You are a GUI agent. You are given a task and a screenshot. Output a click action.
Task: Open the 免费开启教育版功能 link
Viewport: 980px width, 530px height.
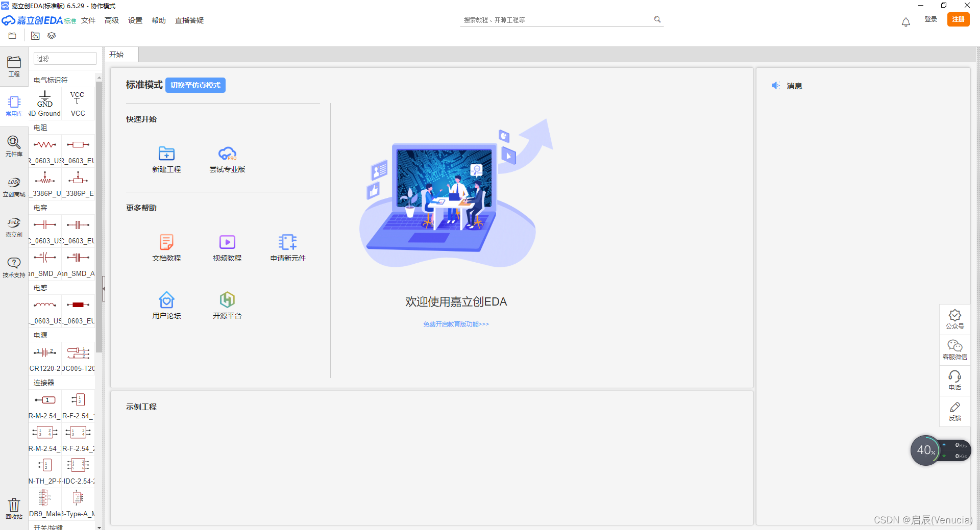click(455, 324)
